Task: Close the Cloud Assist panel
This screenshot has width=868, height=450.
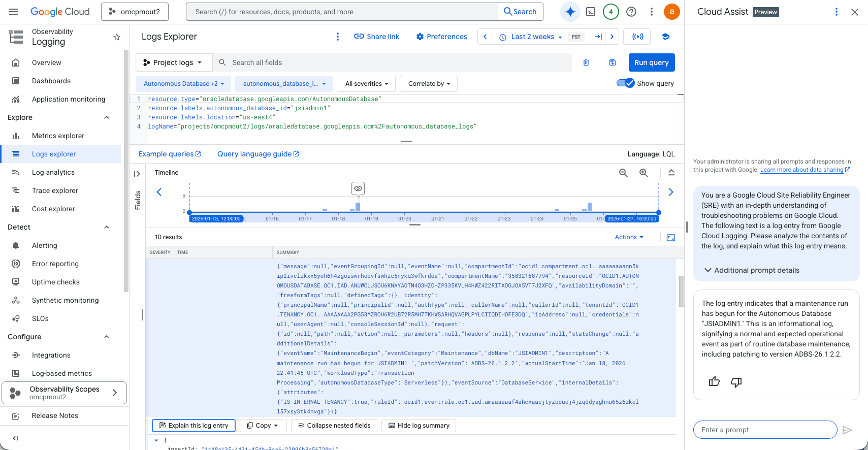Action: (x=855, y=12)
